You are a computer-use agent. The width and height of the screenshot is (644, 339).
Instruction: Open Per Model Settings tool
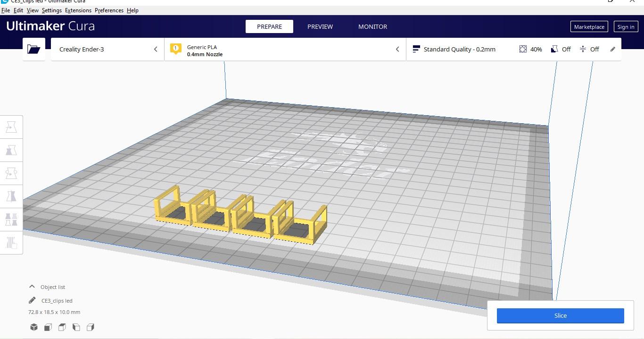(x=11, y=219)
